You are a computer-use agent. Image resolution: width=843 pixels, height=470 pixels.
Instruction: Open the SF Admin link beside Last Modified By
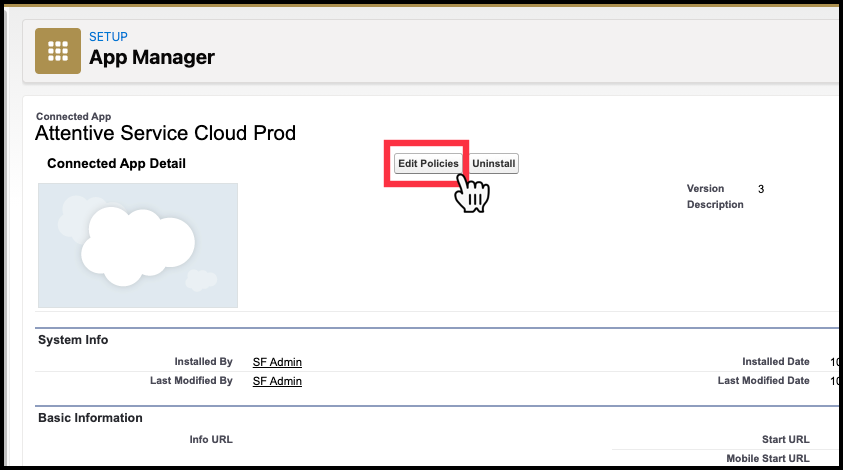(277, 381)
